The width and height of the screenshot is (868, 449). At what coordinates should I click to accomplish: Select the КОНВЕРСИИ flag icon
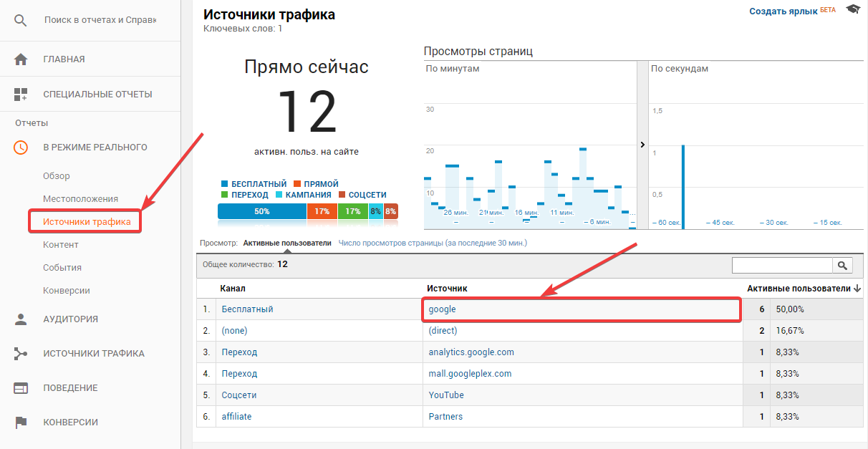coord(20,422)
